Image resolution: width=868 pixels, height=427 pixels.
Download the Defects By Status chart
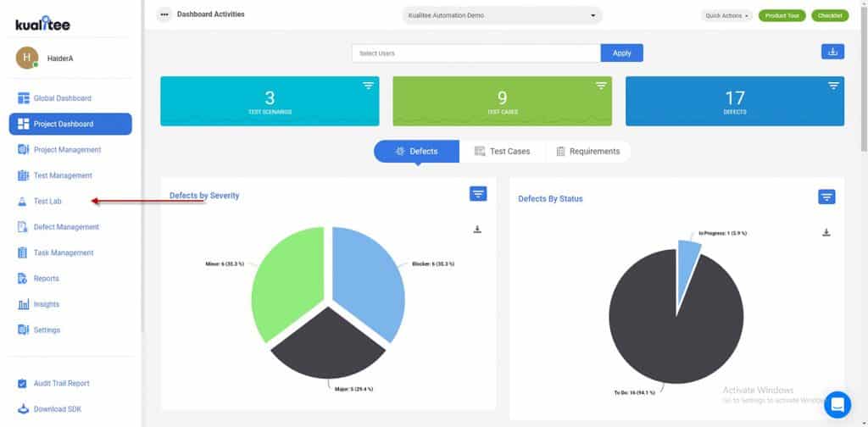point(826,232)
